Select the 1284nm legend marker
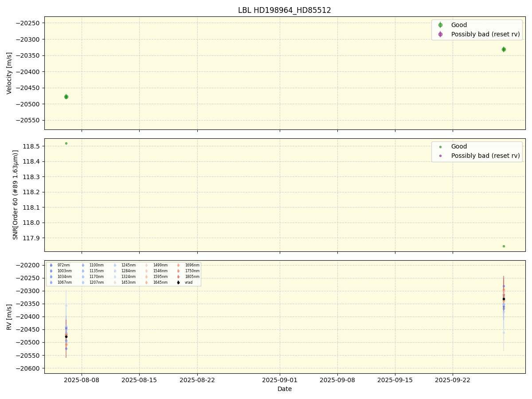Viewport: 532px width, 399px height. [115, 271]
